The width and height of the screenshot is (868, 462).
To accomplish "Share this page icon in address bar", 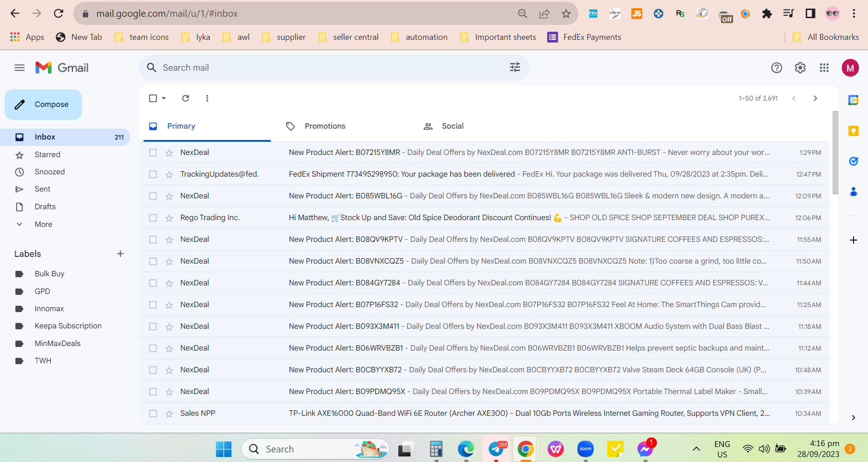I will [x=544, y=14].
